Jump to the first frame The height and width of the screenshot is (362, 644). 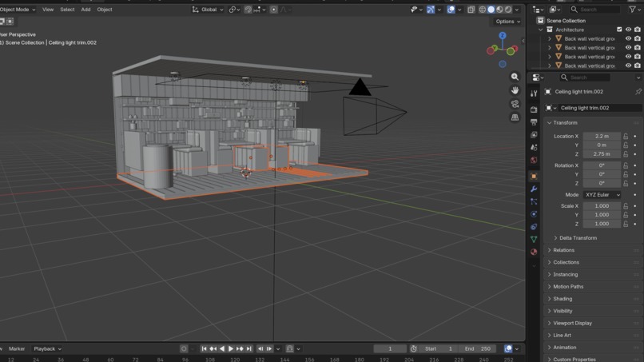[x=204, y=349]
